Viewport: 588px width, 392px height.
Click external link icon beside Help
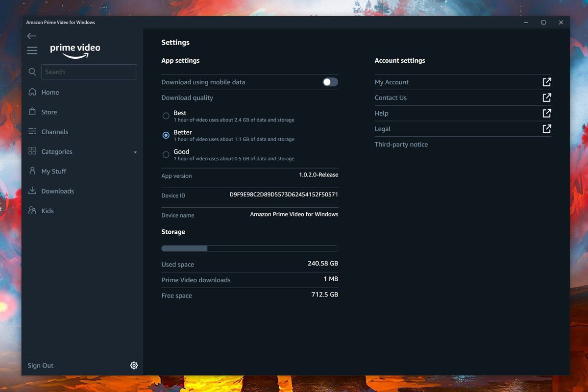click(547, 113)
